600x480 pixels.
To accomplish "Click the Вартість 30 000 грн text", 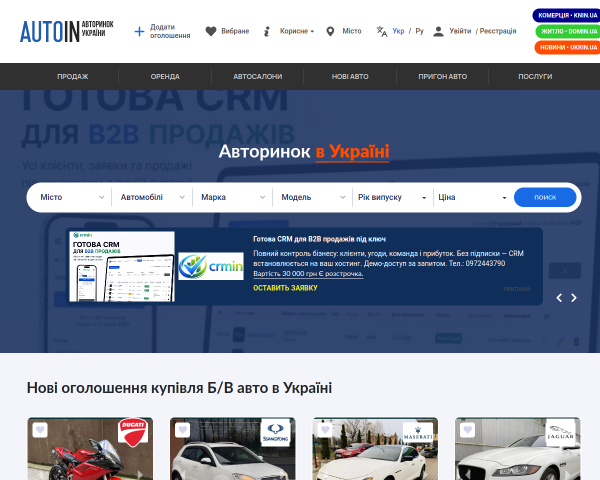I will tap(308, 274).
